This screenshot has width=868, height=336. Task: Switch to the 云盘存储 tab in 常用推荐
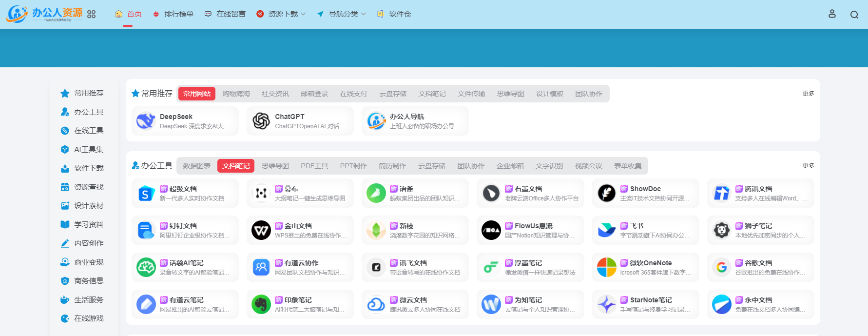393,94
